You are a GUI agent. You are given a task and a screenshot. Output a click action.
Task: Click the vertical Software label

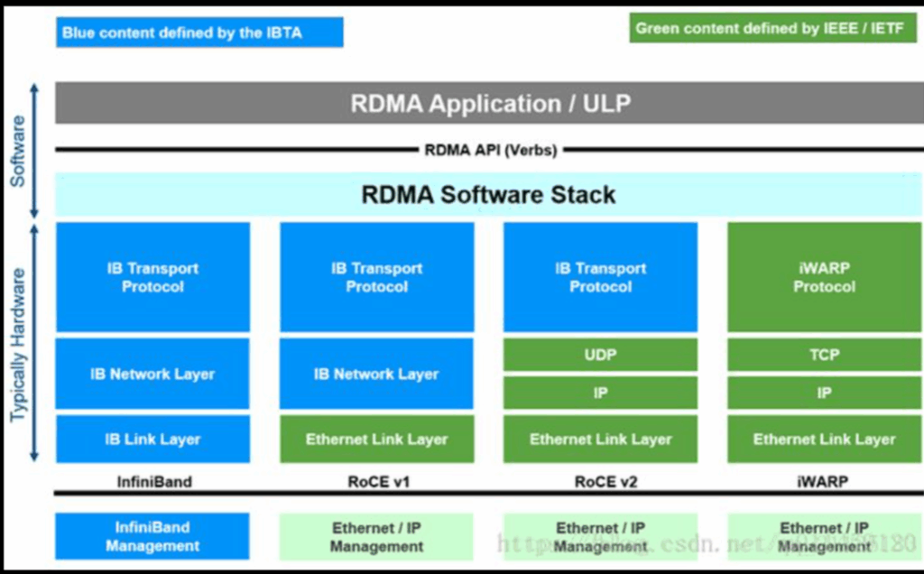coord(18,151)
